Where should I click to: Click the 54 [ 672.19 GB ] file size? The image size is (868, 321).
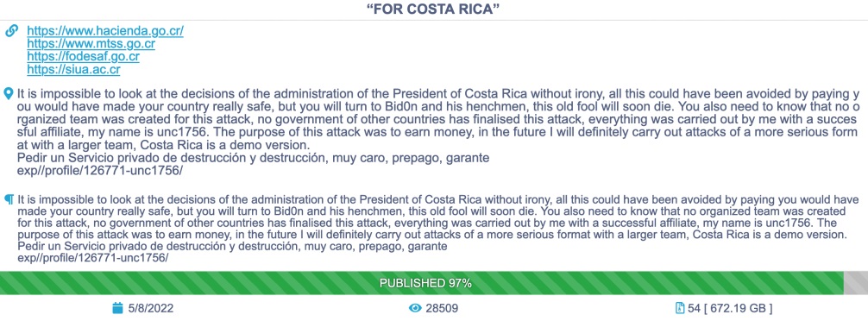coord(730,308)
